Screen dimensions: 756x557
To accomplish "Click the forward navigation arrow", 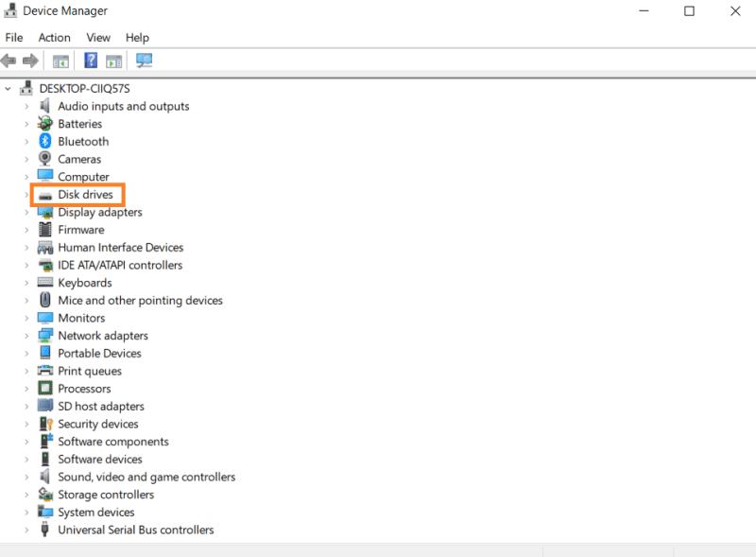I will pos(30,60).
